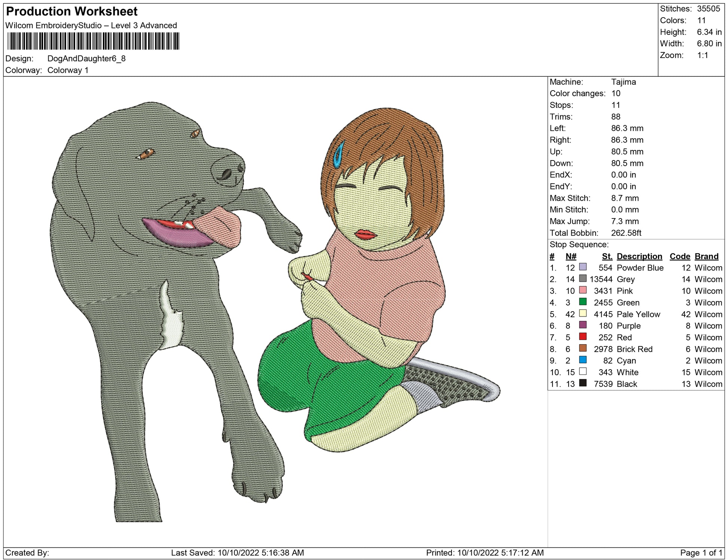728x560 pixels.
Task: Select the Brick Red swatch
Action: coord(582,348)
